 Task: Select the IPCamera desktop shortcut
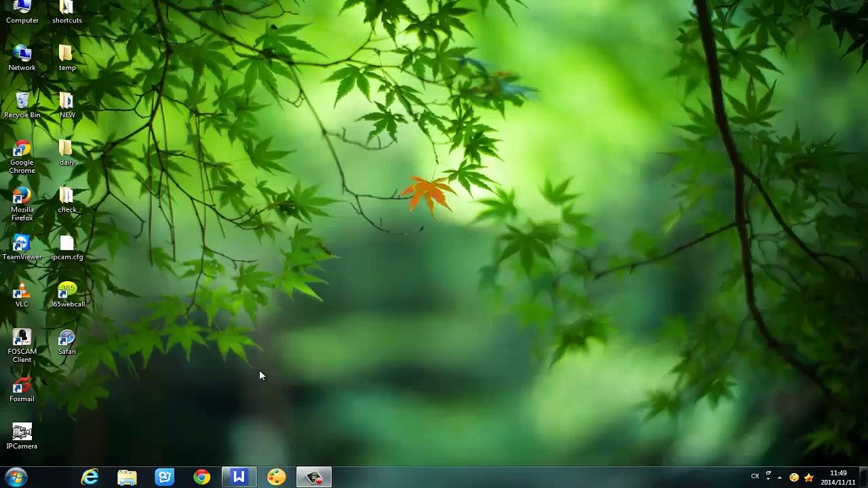tap(22, 437)
